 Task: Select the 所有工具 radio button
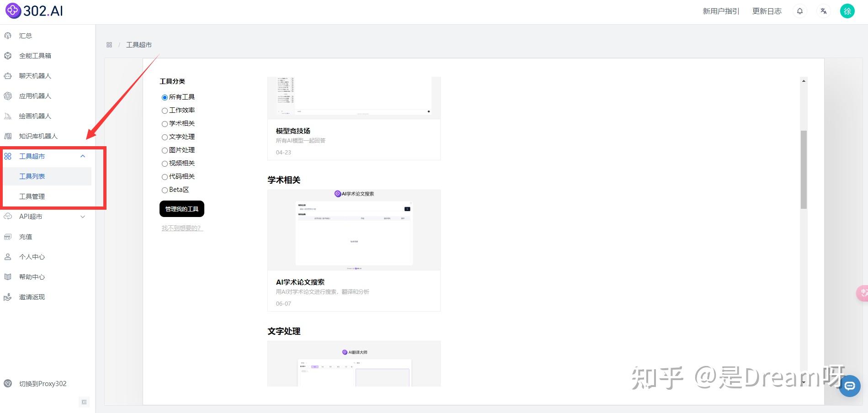(165, 97)
